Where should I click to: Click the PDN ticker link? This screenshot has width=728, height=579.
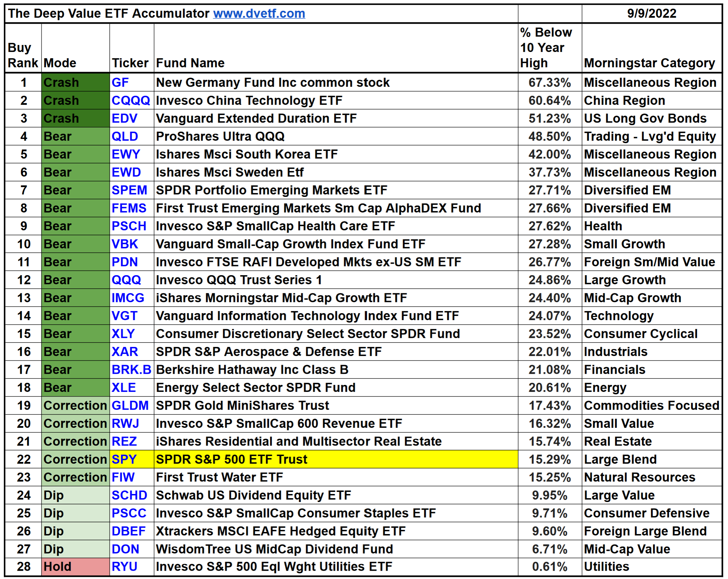tap(125, 262)
